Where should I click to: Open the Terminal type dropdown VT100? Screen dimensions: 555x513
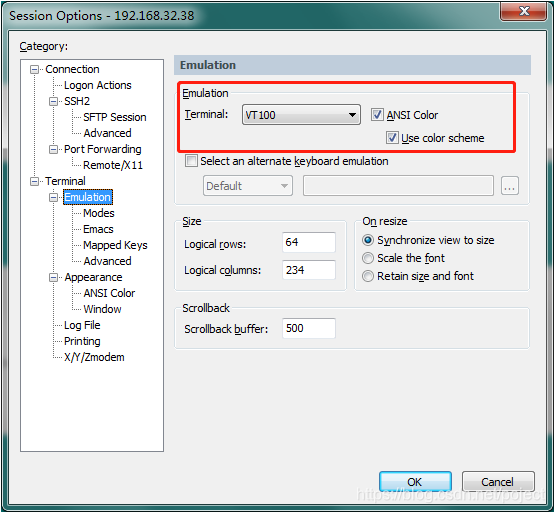tap(301, 115)
